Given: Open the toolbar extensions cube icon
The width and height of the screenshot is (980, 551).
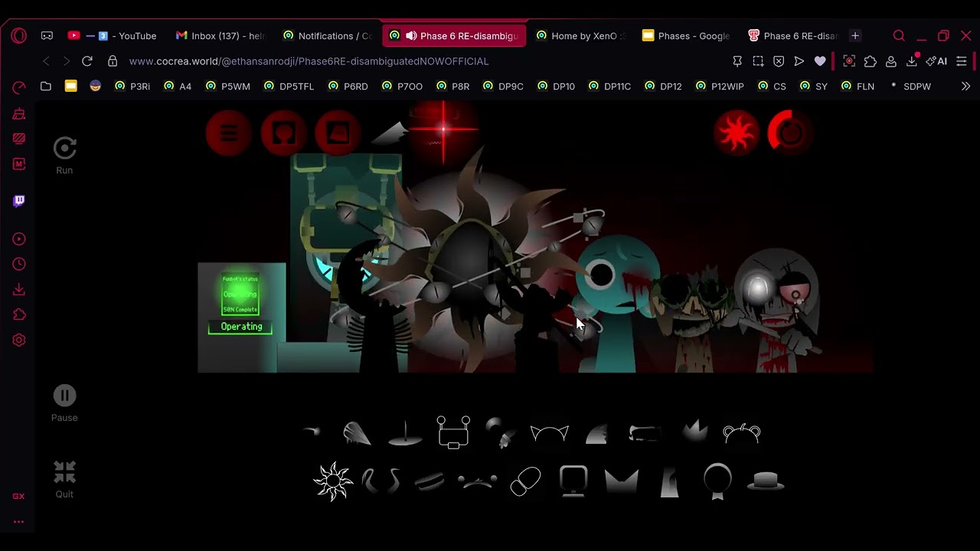Looking at the screenshot, I should click(x=871, y=61).
